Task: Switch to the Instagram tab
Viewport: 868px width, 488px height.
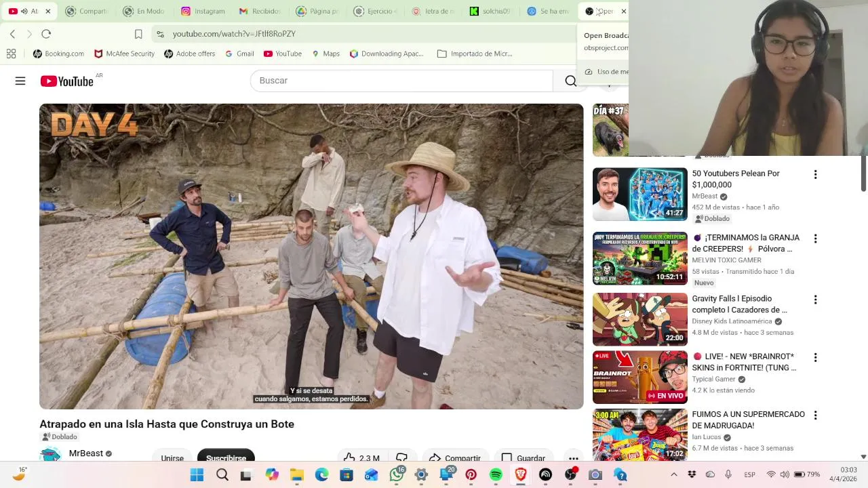Action: [203, 11]
